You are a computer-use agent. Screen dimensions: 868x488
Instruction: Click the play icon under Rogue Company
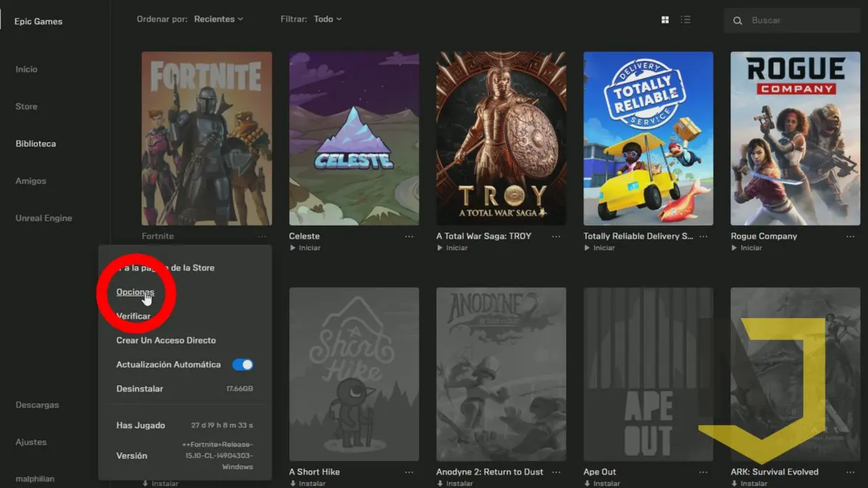point(734,248)
